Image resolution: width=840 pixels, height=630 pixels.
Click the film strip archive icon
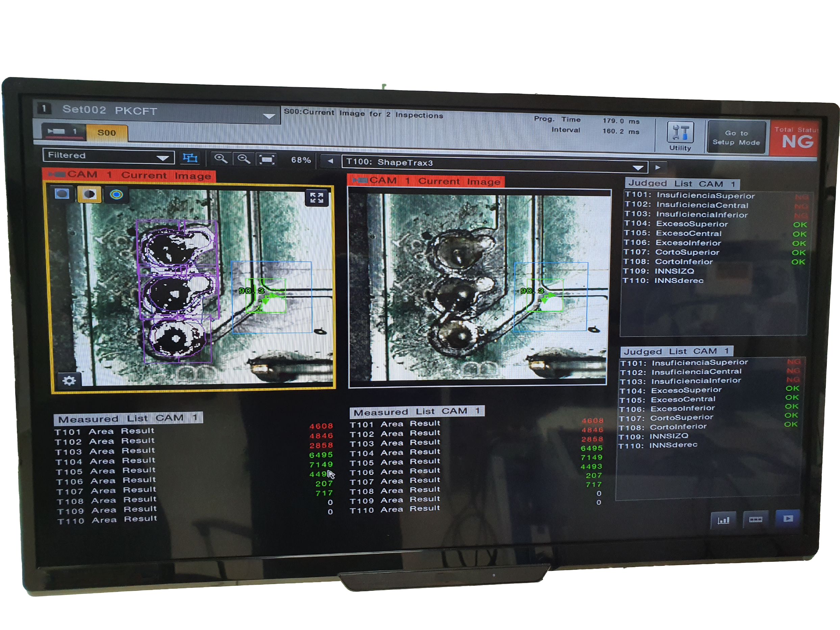click(755, 519)
